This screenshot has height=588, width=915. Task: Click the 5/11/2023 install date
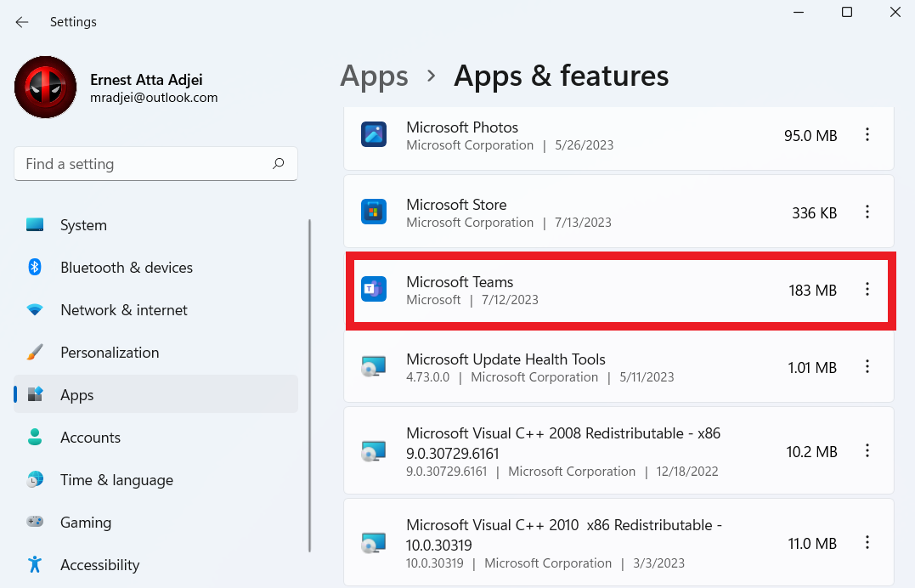coord(647,377)
